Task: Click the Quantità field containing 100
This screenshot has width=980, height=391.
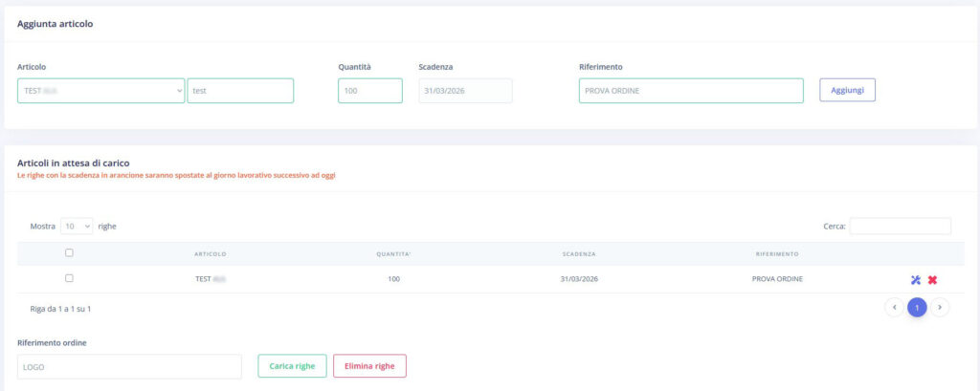Action: tap(369, 91)
